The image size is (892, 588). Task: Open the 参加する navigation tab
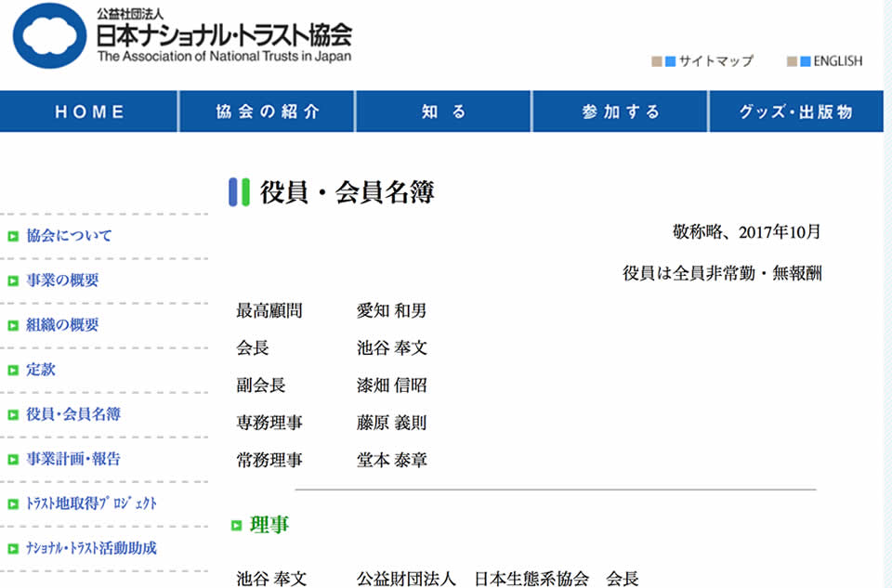(620, 111)
